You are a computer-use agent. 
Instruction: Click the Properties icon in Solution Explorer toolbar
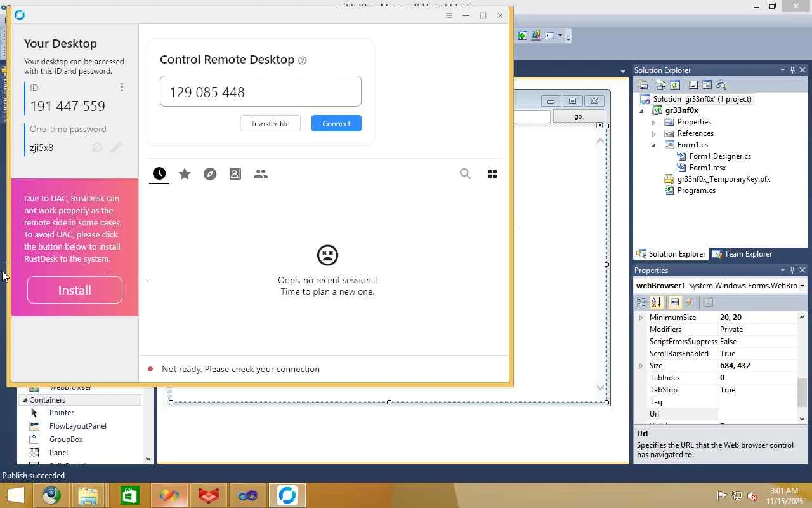(x=643, y=84)
